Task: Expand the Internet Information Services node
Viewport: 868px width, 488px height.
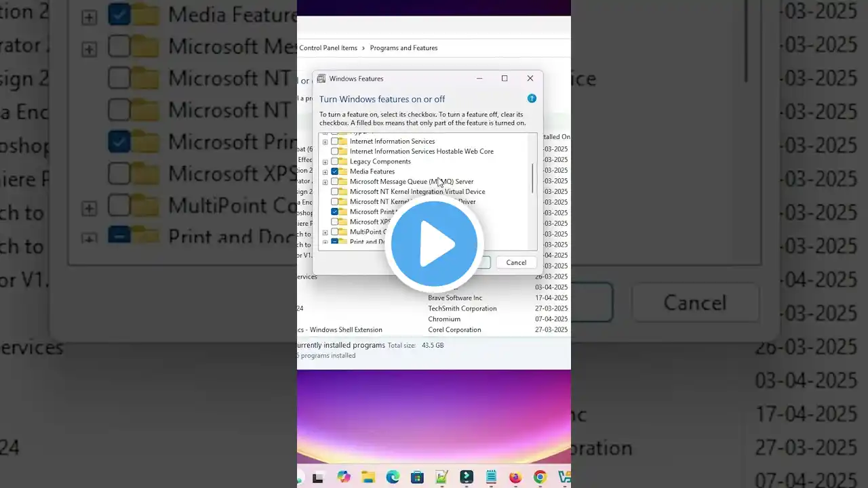Action: 325,142
